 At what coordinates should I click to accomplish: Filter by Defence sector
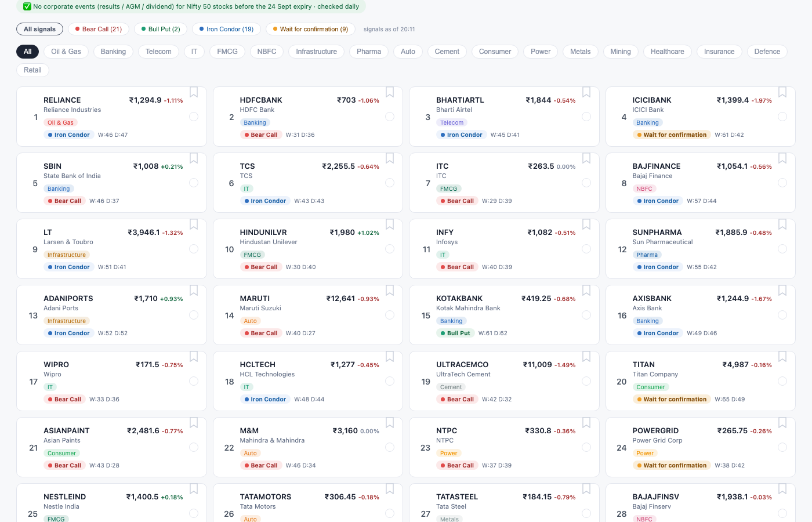[767, 52]
